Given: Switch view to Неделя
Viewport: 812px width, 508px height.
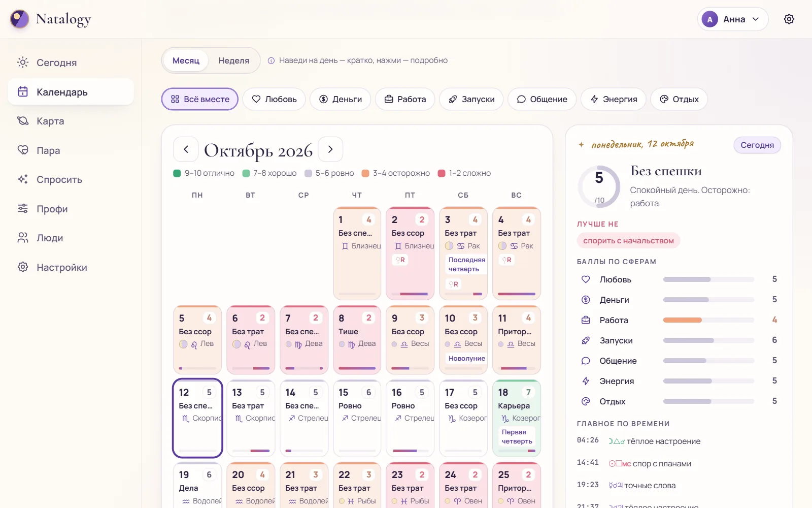Looking at the screenshot, I should tap(233, 60).
